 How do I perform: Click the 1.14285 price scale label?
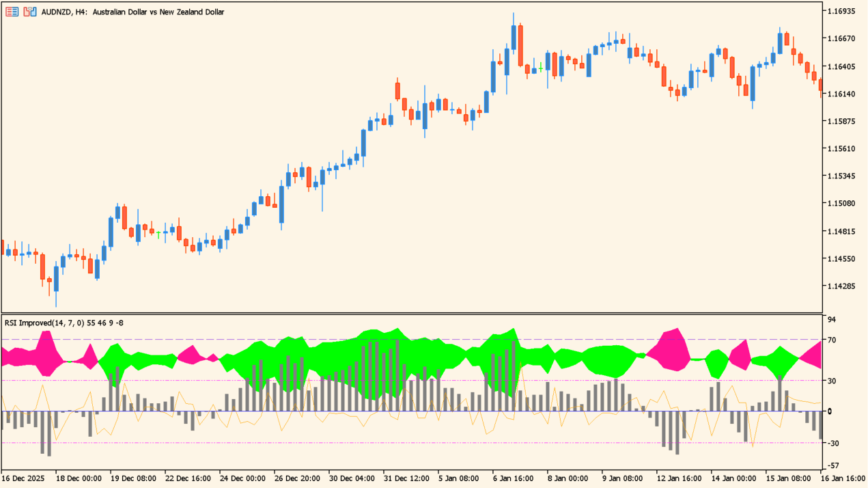pyautogui.click(x=841, y=286)
